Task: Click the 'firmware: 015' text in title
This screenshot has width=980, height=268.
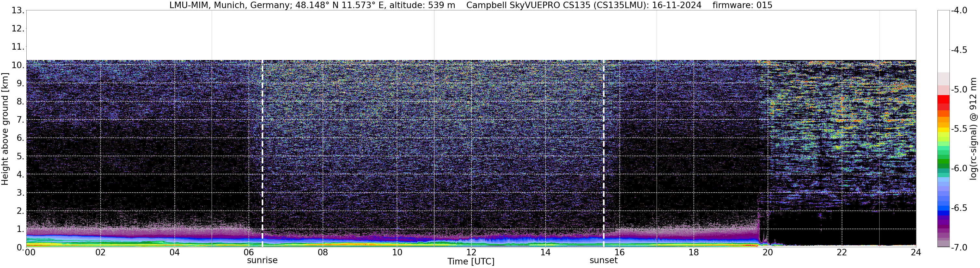Action: pyautogui.click(x=742, y=5)
